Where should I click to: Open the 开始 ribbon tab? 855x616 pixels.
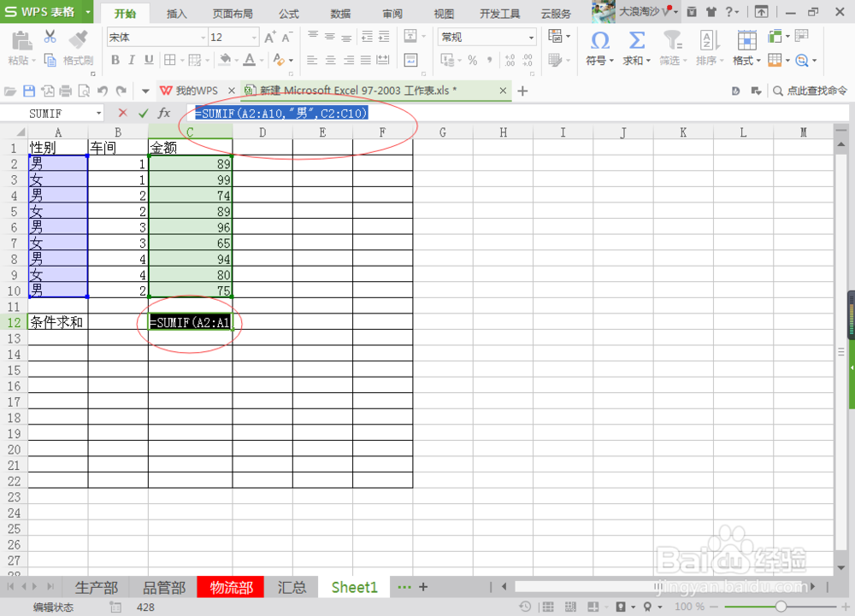126,14
